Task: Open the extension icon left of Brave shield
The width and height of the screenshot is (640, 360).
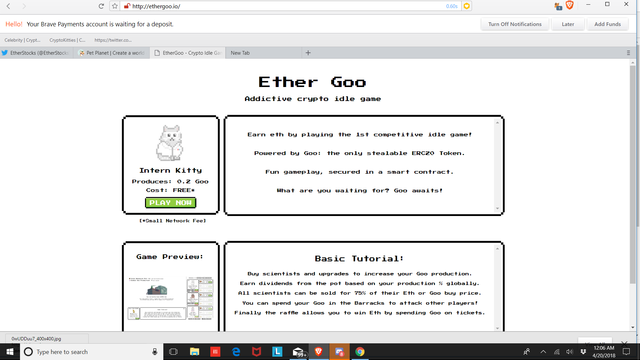Action: 558,6
